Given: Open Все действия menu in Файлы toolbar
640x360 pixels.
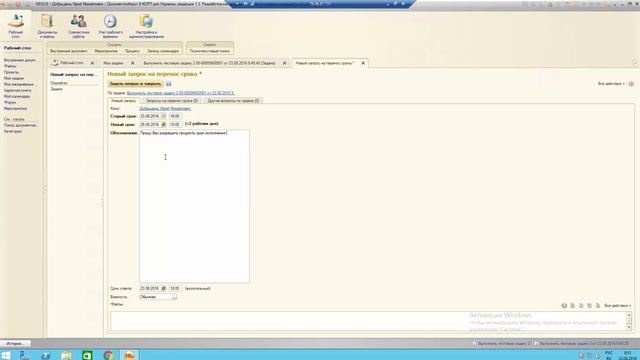Looking at the screenshot, I should coord(618,305).
